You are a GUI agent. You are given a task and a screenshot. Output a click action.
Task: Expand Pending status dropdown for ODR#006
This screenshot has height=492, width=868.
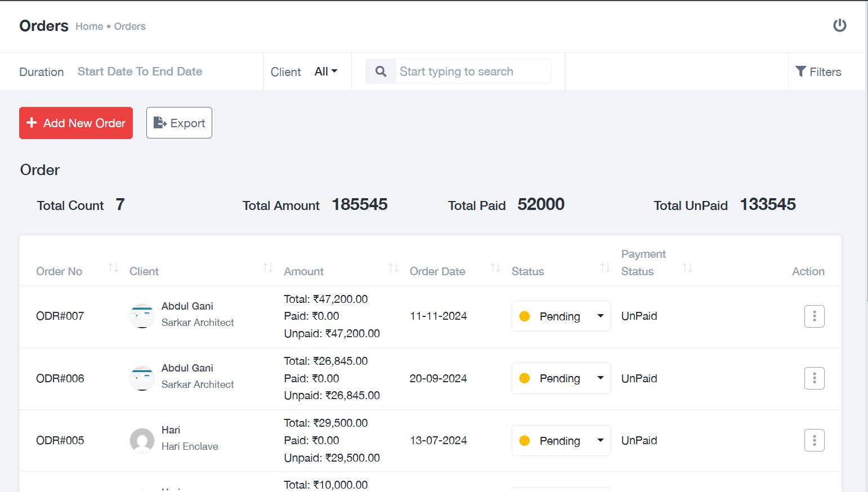point(561,378)
